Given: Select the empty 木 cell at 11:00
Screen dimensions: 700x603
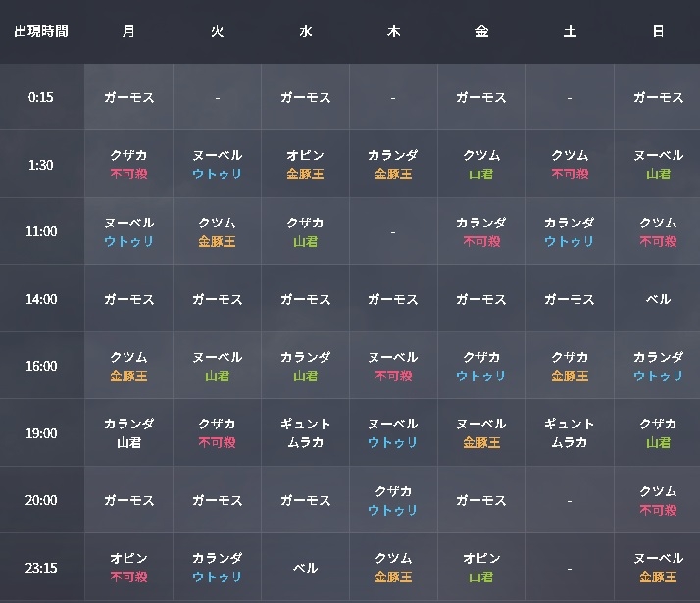Looking at the screenshot, I should (x=393, y=232).
